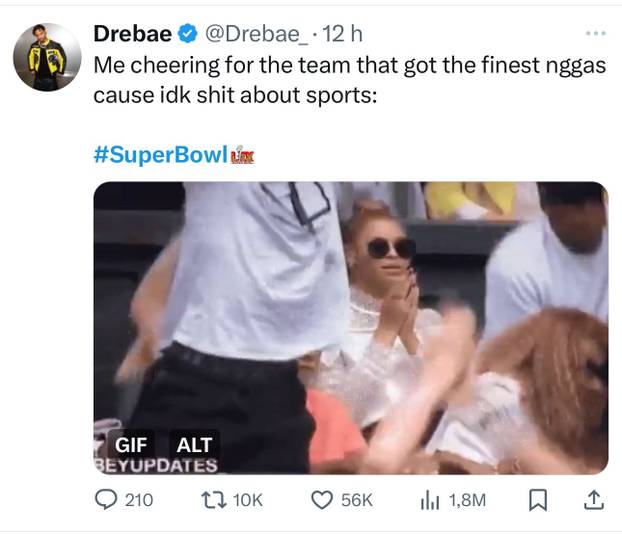Like the tweet with the heart icon
The image size is (622, 535).
point(322,500)
